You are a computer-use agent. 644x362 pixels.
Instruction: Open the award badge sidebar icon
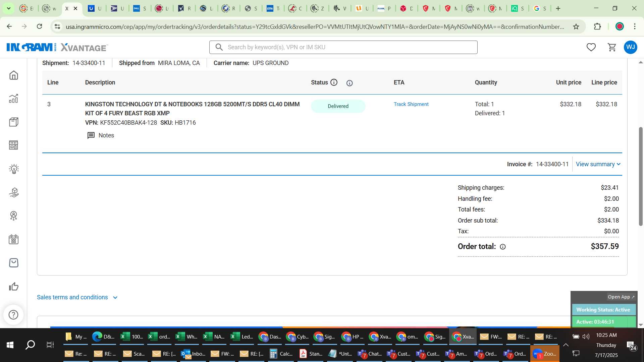(x=14, y=216)
